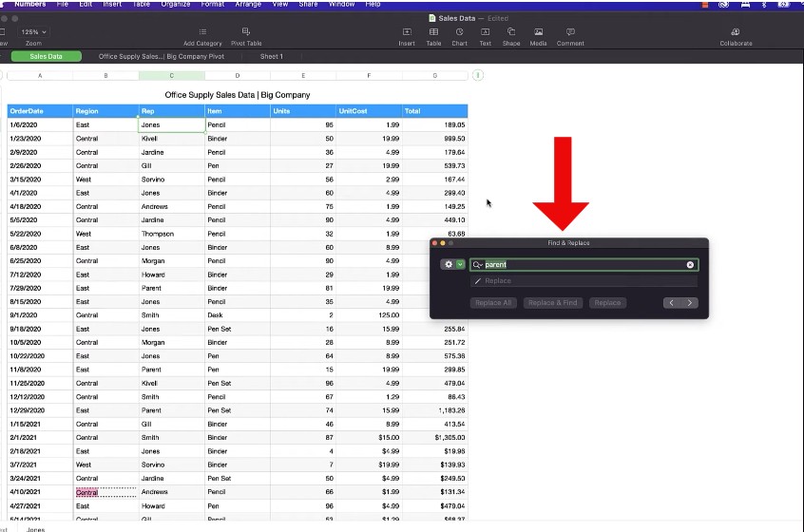Select total 1,183.26 cell
Image resolution: width=804 pixels, height=532 pixels.
tap(435, 410)
